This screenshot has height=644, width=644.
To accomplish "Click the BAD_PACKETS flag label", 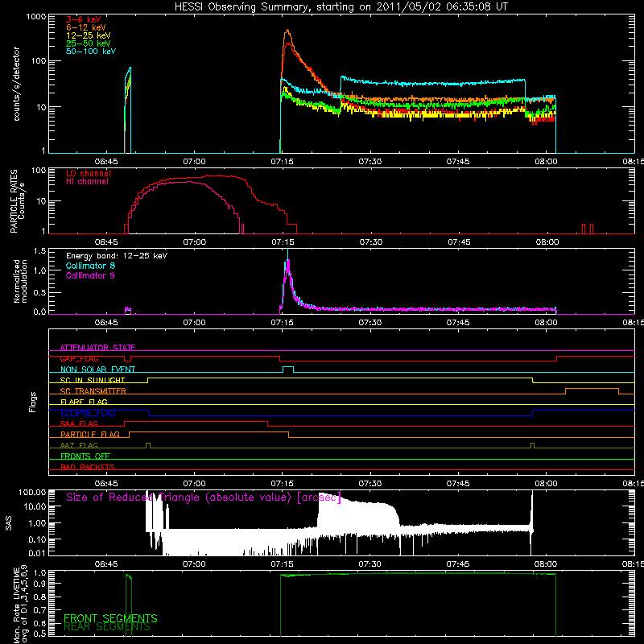I will 88,467.
